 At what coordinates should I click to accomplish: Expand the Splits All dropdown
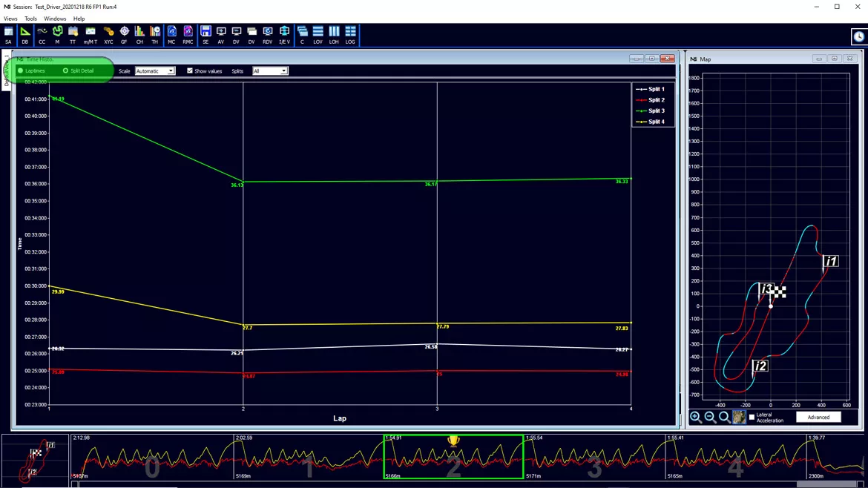(x=270, y=70)
